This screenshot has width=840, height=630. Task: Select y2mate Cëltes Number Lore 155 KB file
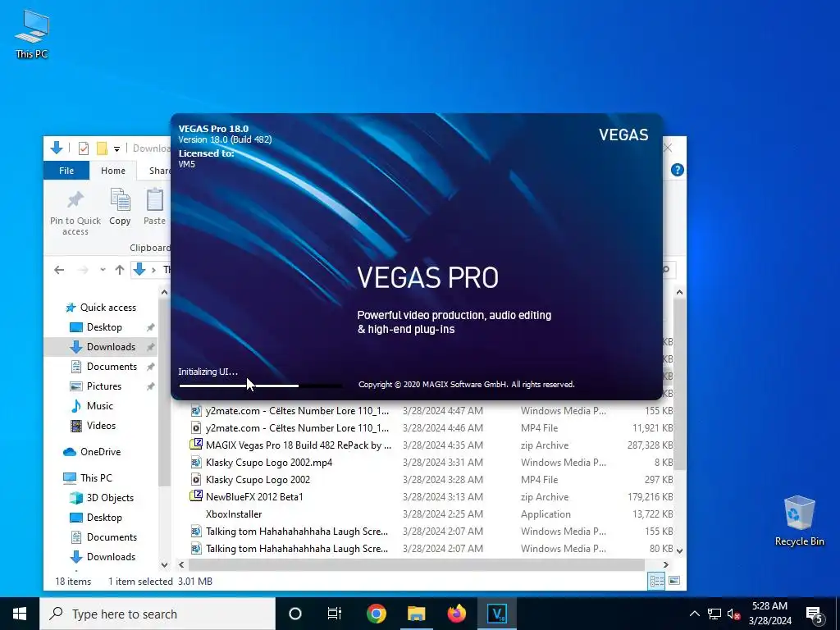coord(431,411)
